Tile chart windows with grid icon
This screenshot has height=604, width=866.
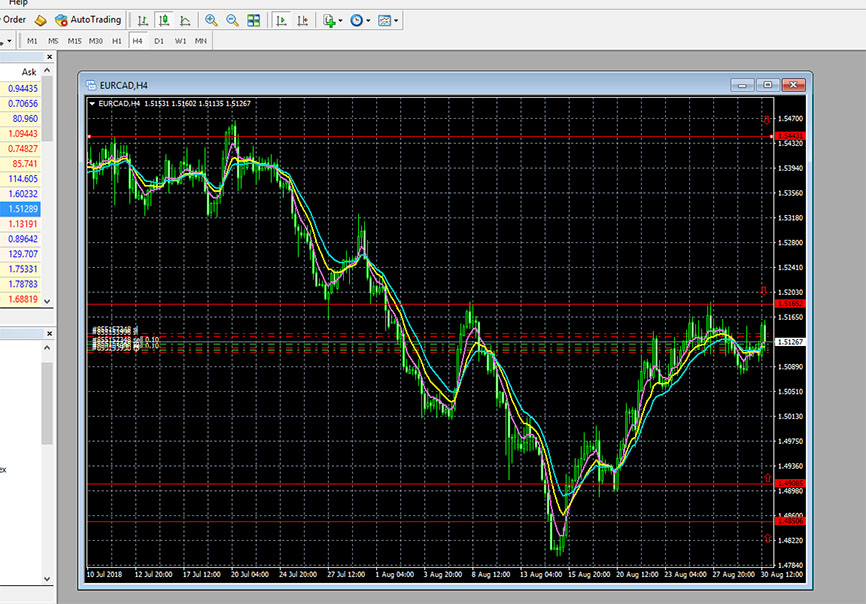point(254,19)
